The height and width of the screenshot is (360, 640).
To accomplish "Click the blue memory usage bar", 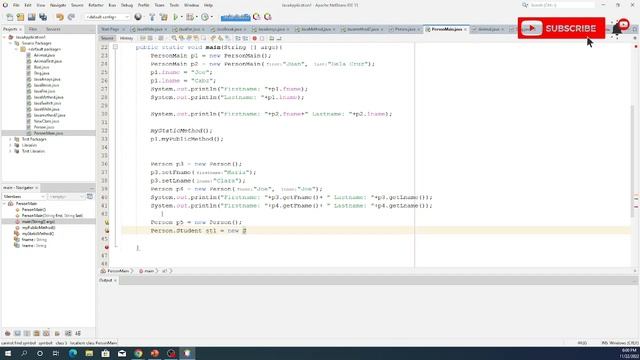I will 236,17.
